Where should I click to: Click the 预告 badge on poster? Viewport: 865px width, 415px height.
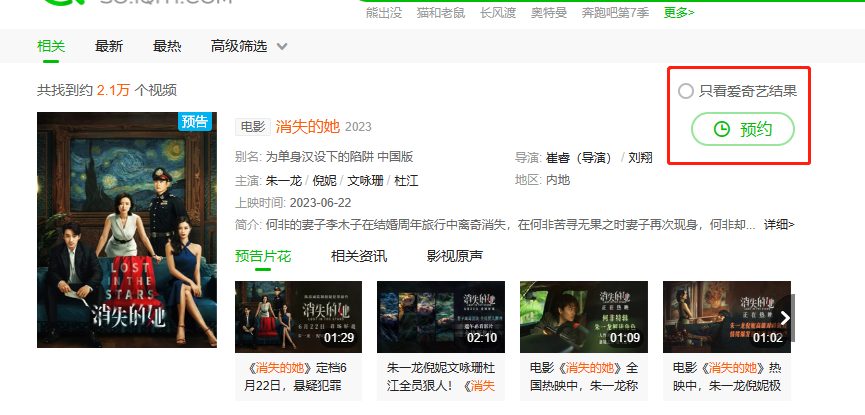197,122
